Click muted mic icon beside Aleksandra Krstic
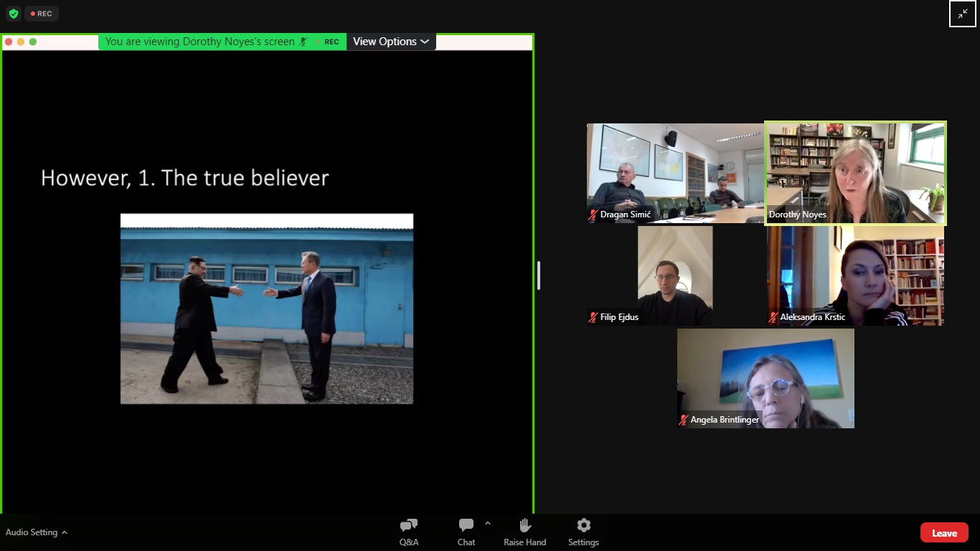 (773, 317)
